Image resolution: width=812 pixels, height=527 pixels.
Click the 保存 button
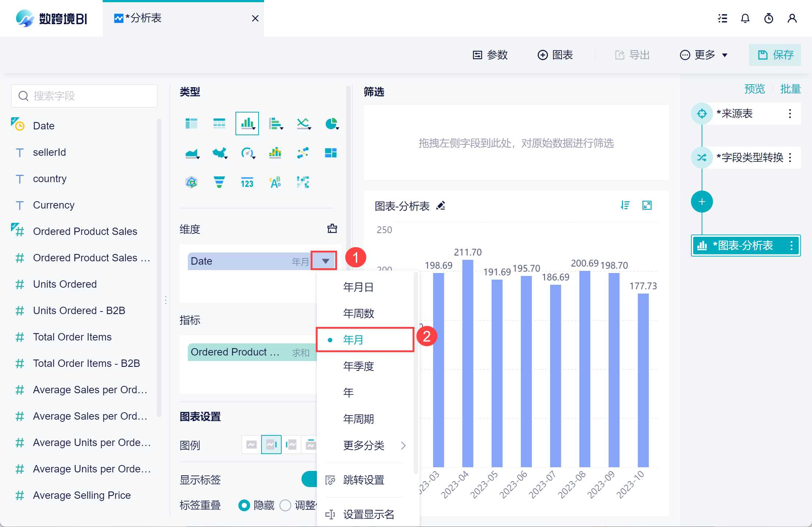point(775,55)
